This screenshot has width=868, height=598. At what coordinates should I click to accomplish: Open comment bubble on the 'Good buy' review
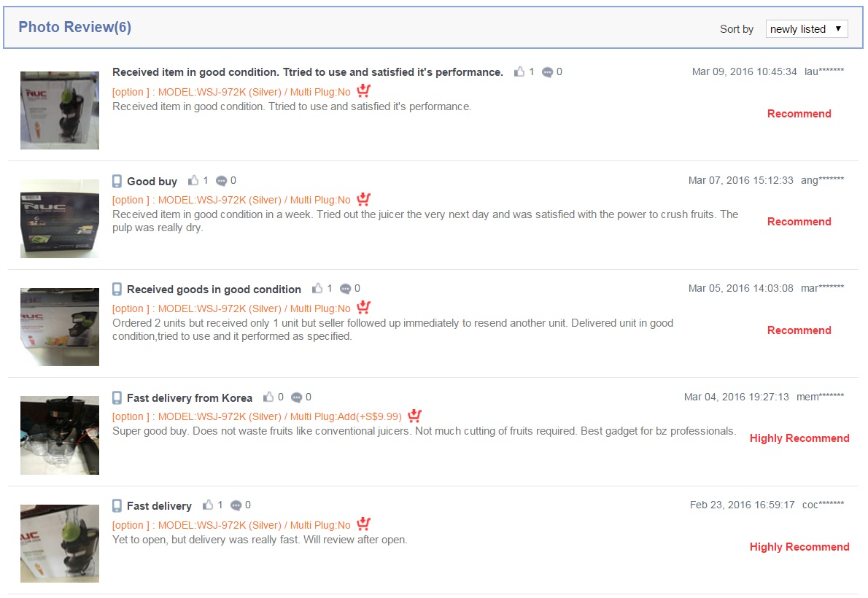[x=221, y=181]
